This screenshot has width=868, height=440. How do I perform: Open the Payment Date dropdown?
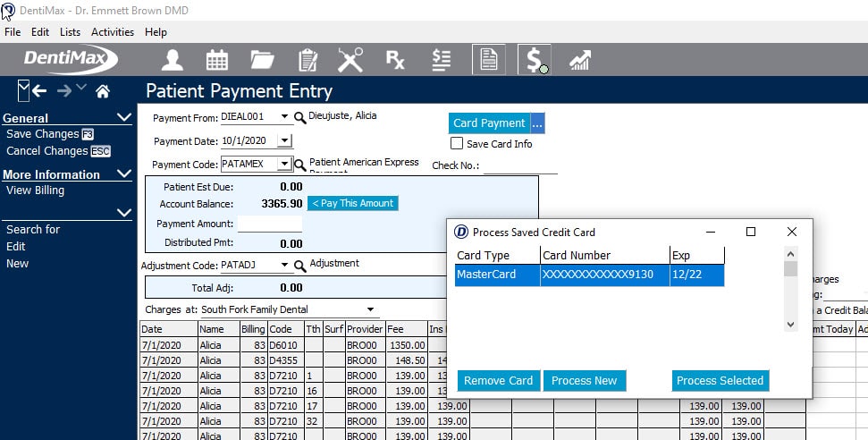284,140
